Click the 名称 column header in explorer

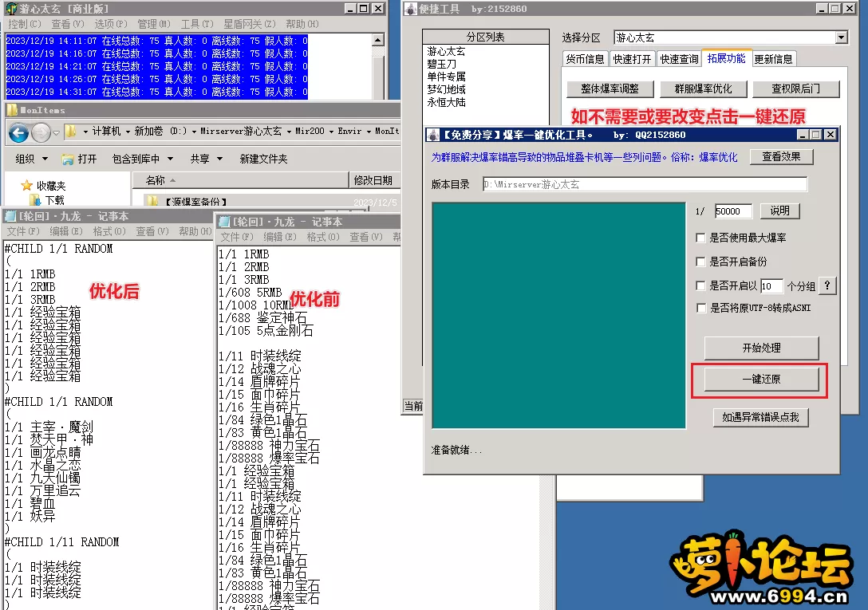tap(240, 180)
